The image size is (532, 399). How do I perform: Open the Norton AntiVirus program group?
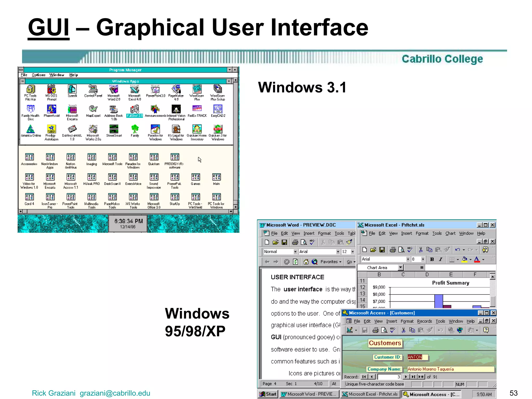[71, 161]
